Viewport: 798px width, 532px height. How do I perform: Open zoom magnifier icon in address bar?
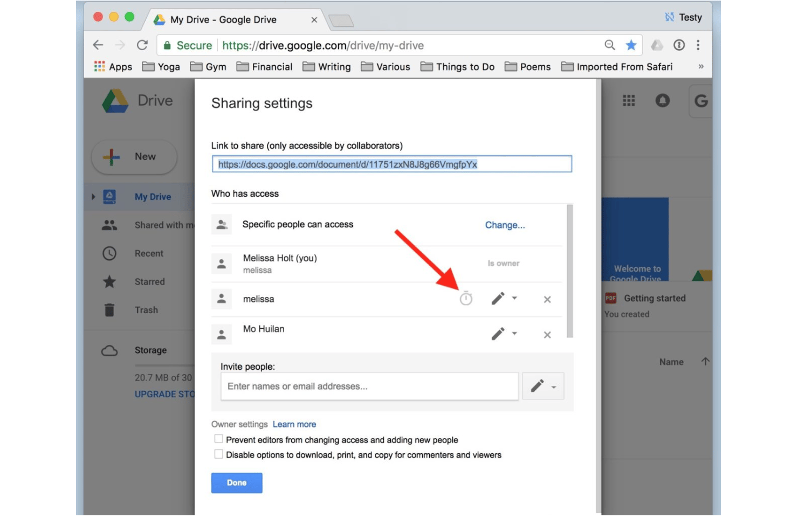(x=610, y=45)
